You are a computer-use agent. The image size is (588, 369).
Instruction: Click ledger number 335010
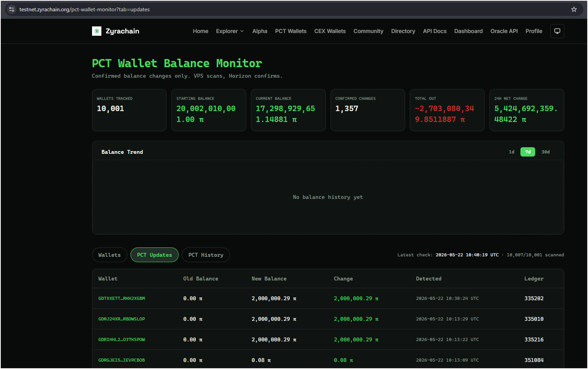click(x=534, y=319)
